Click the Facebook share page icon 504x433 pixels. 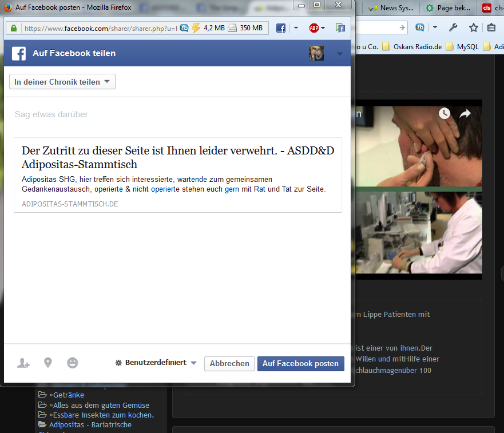pos(340,28)
